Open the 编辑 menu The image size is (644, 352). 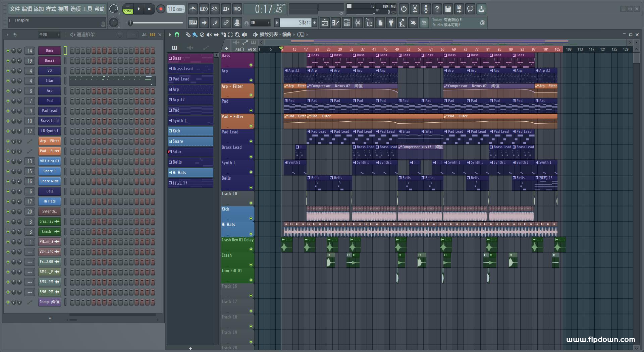(27, 9)
